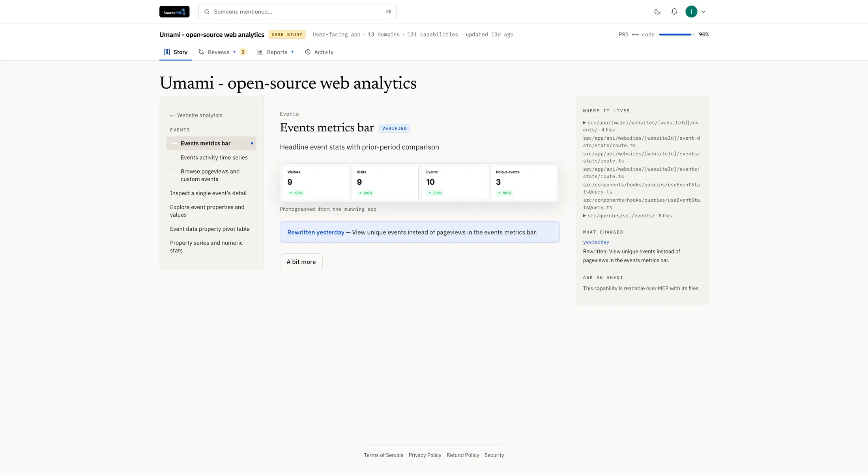The width and height of the screenshot is (868, 473).
Task: Go back to Website analytics
Action: 196,115
